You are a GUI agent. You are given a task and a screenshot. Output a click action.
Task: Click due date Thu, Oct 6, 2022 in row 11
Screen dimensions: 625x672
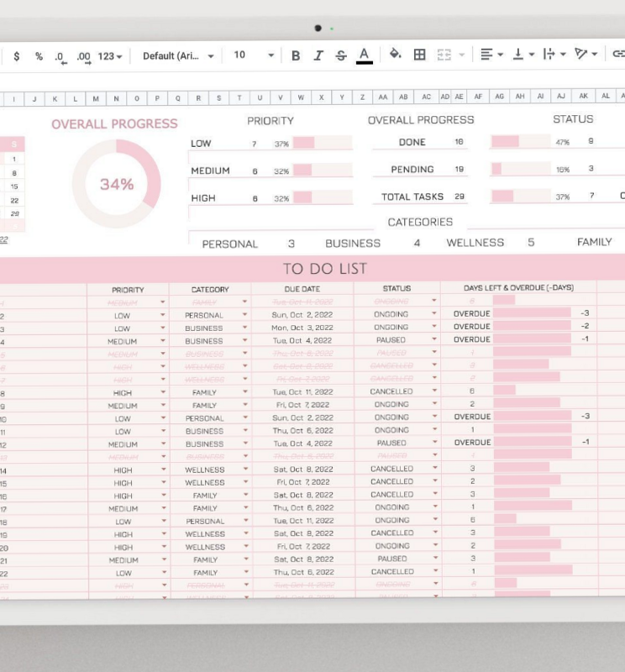coord(303,430)
